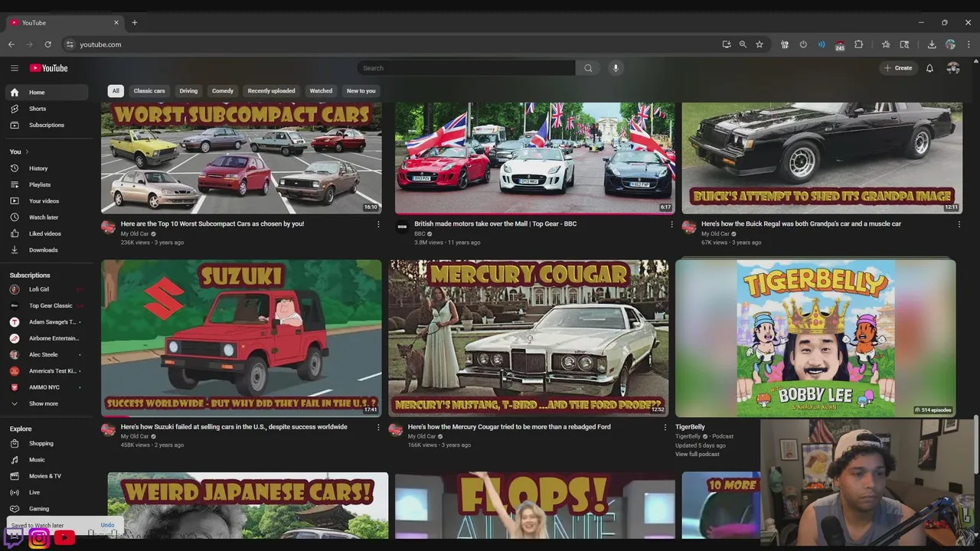This screenshot has height=551, width=980.
Task: Bookmark this page with star icon
Action: pos(759,44)
